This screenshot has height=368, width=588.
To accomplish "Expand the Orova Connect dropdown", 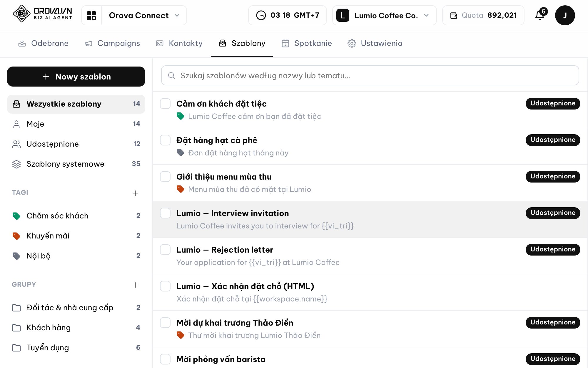I will pyautogui.click(x=144, y=15).
